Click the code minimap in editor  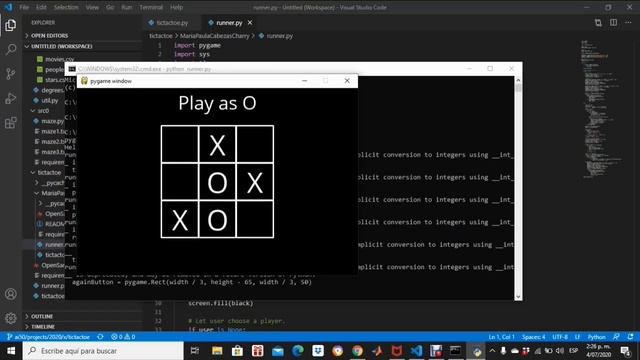pos(602,109)
